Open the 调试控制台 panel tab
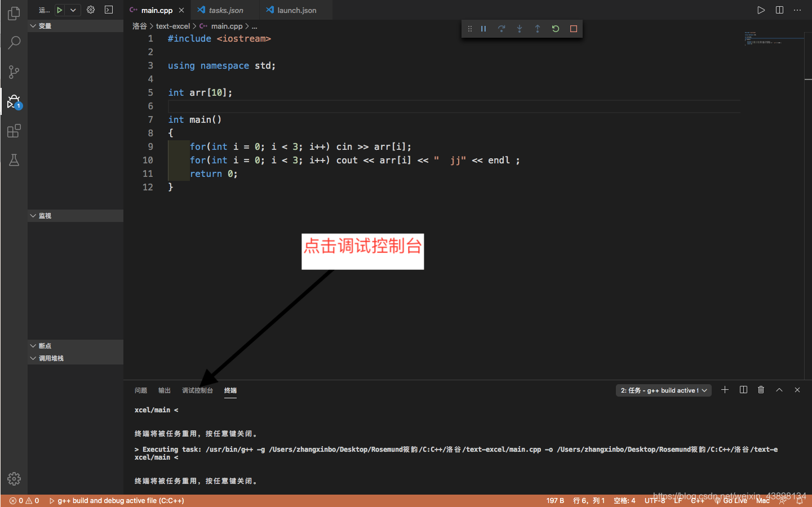The width and height of the screenshot is (812, 507). click(197, 390)
